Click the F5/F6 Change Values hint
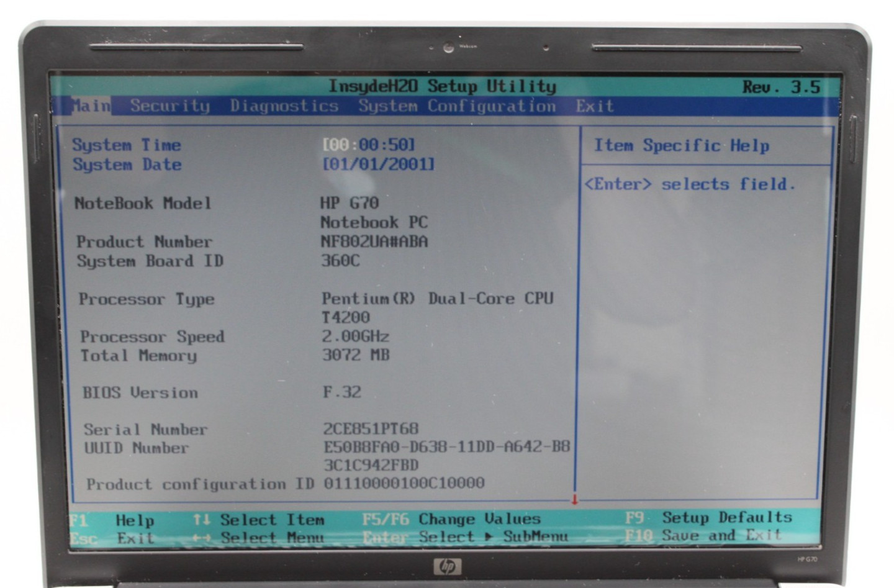The image size is (894, 588). point(451,518)
